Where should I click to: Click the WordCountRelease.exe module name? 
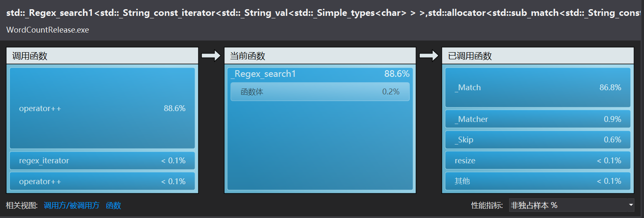click(48, 30)
